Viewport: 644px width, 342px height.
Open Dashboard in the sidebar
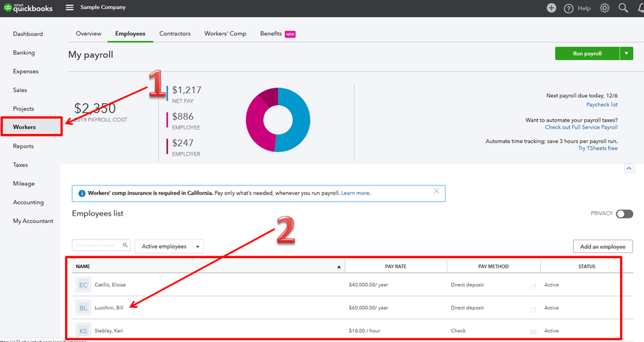tap(28, 34)
